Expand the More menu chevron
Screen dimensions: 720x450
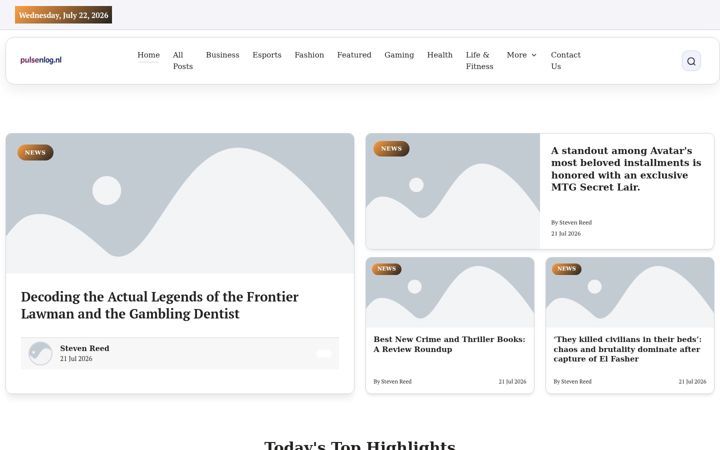click(534, 55)
